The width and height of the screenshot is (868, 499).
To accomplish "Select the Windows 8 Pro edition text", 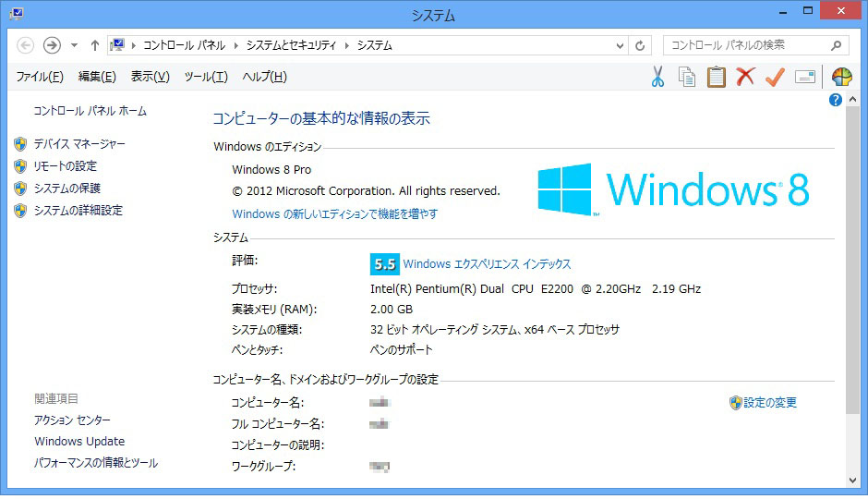I will tap(271, 169).
